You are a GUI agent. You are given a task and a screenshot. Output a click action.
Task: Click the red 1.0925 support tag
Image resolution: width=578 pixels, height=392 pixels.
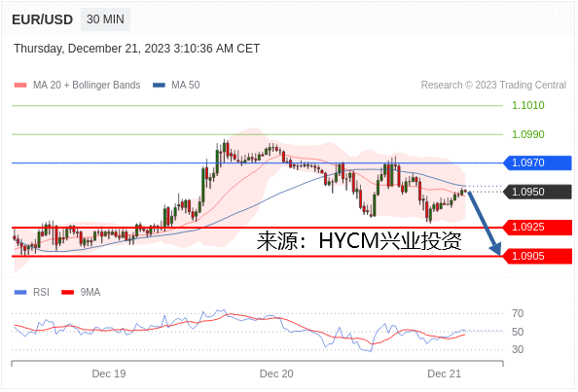(x=537, y=227)
